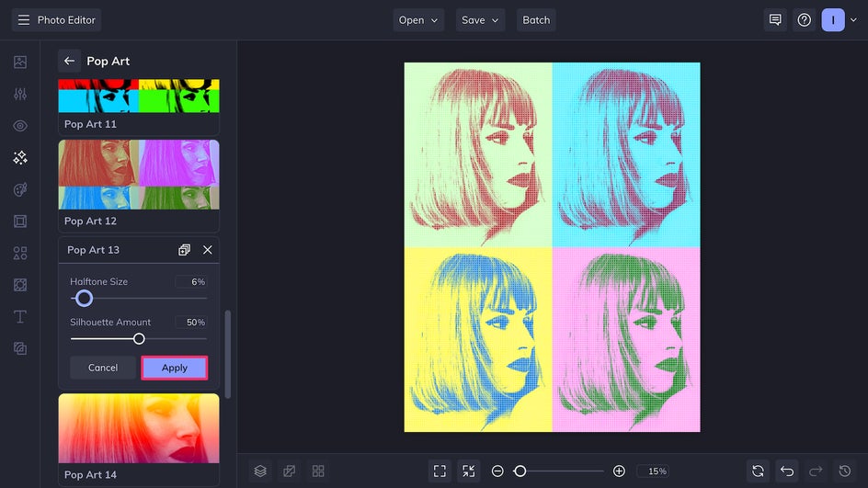Select the Text tool in sidebar
This screenshot has height=488, width=868.
tap(20, 316)
